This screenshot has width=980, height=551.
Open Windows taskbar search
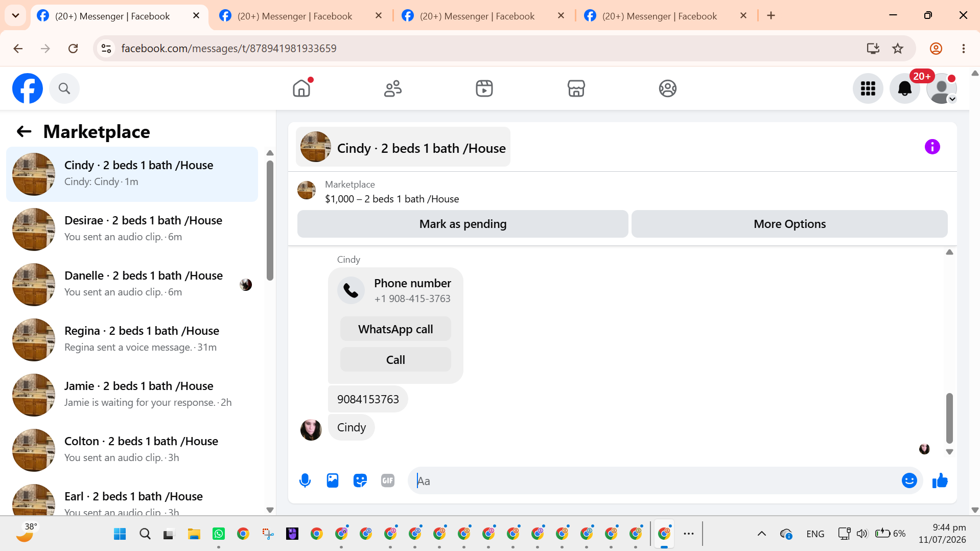145,534
